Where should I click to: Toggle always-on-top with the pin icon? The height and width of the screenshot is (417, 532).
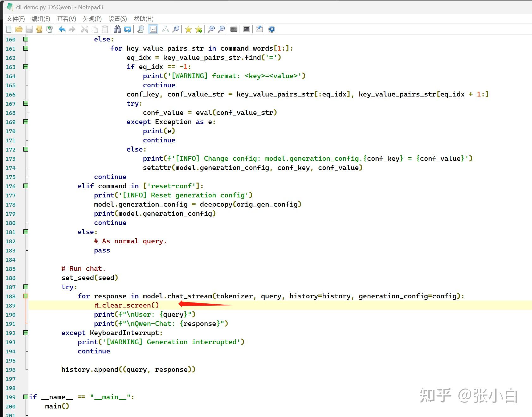259,29
